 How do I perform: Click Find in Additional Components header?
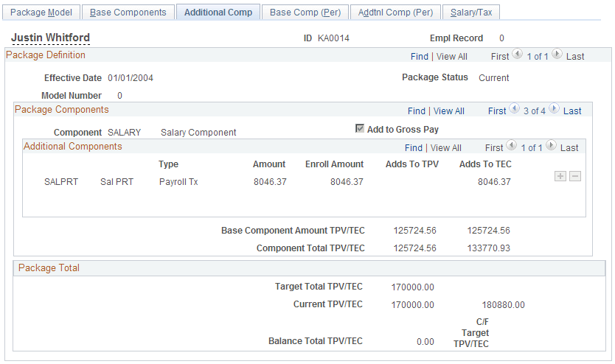(x=414, y=147)
